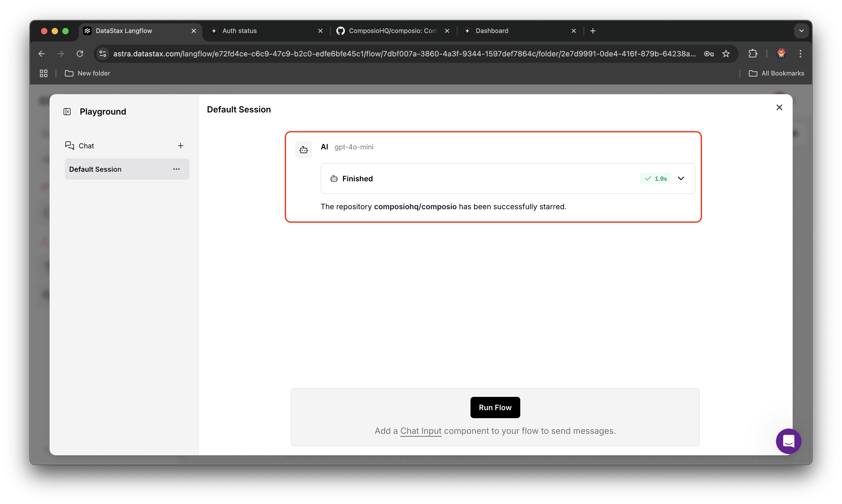Screen dimensions: 842x504
Task: Follow the Chat Input link
Action: (420, 431)
